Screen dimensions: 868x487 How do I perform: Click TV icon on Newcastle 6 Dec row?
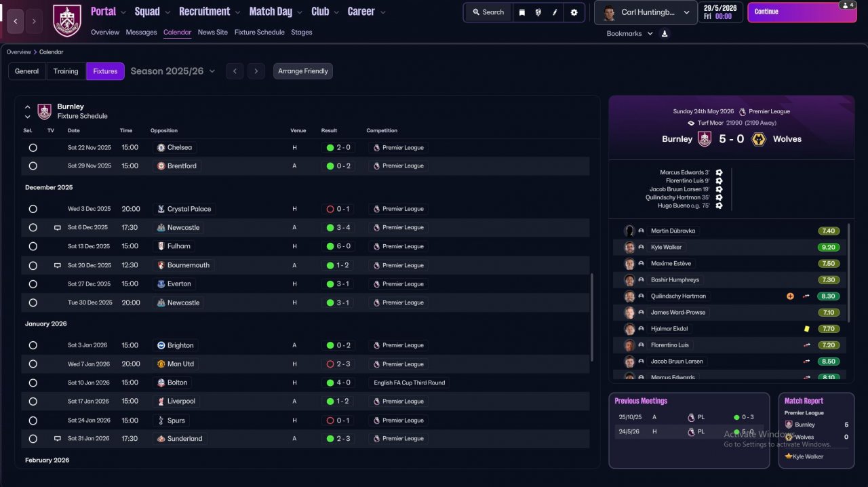57,228
